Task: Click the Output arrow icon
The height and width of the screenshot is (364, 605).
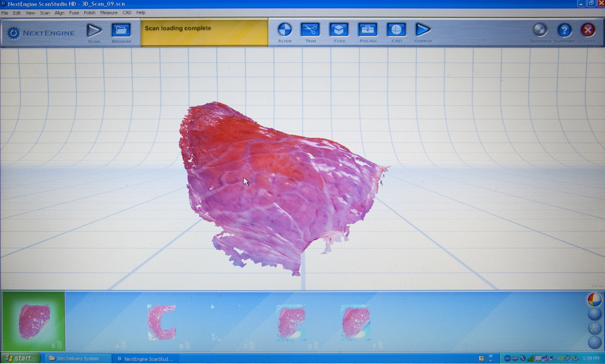Action: (423, 31)
